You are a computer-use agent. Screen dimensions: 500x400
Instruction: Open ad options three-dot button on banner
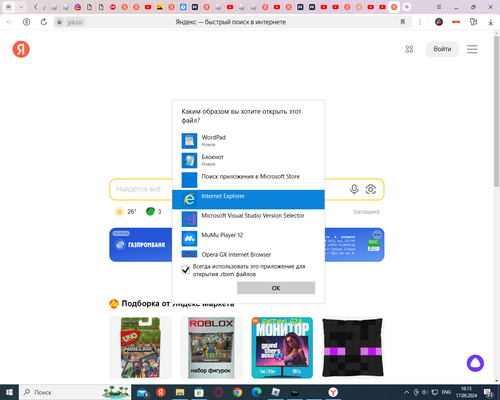click(377, 234)
